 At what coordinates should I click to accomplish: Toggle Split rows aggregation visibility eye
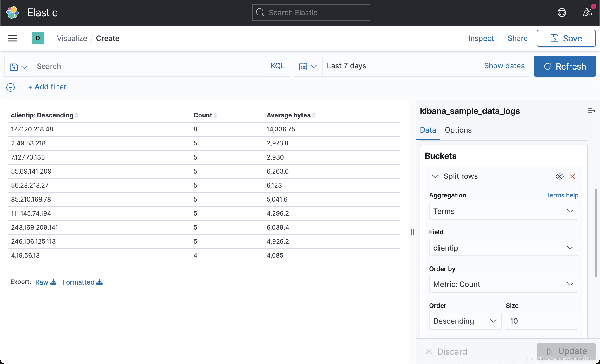click(559, 176)
